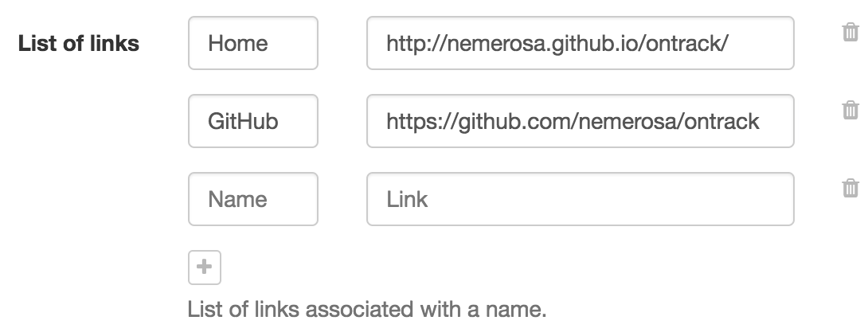Add a new link row with plus button

[x=204, y=268]
